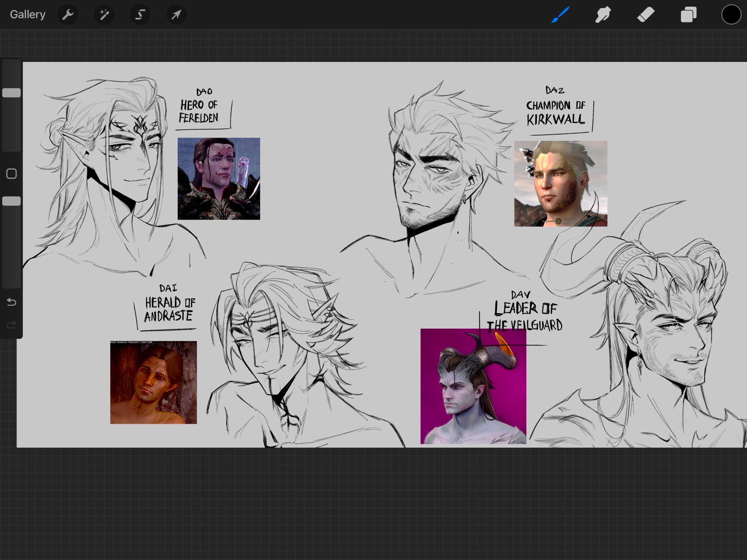Activate the Selection S tool
747x560 pixels.
point(140,15)
